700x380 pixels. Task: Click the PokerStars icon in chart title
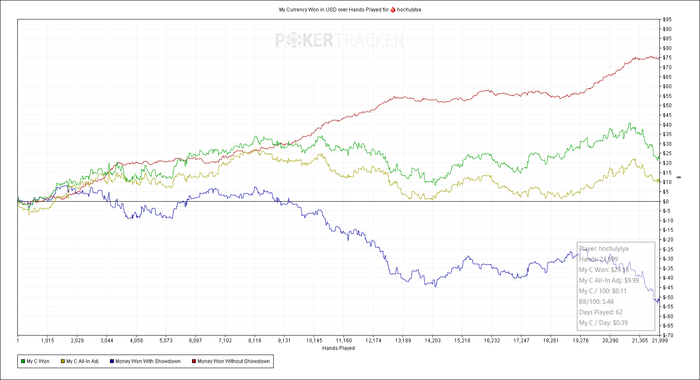pos(393,9)
